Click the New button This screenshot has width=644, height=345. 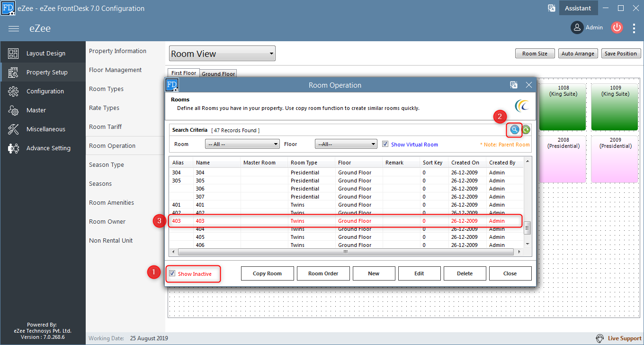[374, 273]
